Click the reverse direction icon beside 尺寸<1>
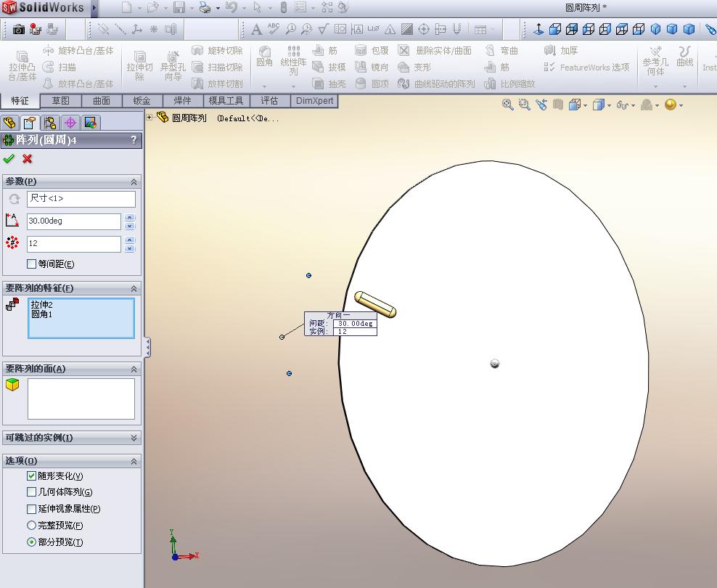Viewport: 717px width, 588px height. click(x=15, y=199)
